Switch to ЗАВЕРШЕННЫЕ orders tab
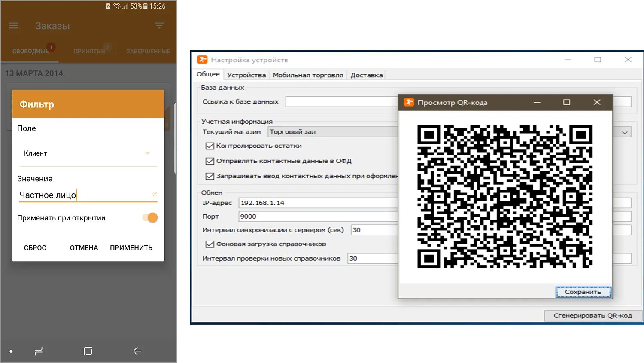Screen dimensions: 644x363 (x=148, y=51)
